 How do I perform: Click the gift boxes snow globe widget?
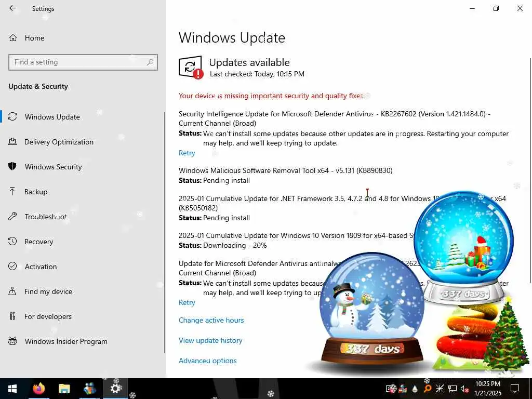click(x=464, y=247)
